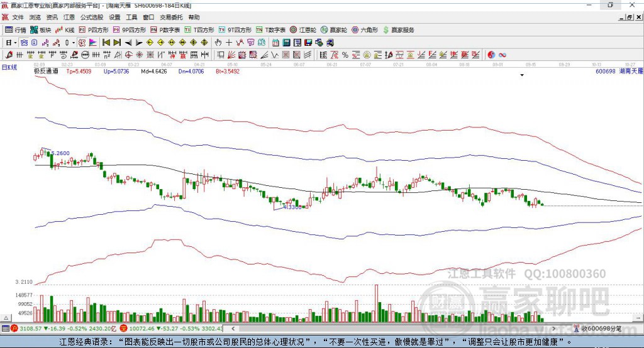The width and height of the screenshot is (644, 348).
Task: Open the P数字表 tool
Action: [165, 30]
